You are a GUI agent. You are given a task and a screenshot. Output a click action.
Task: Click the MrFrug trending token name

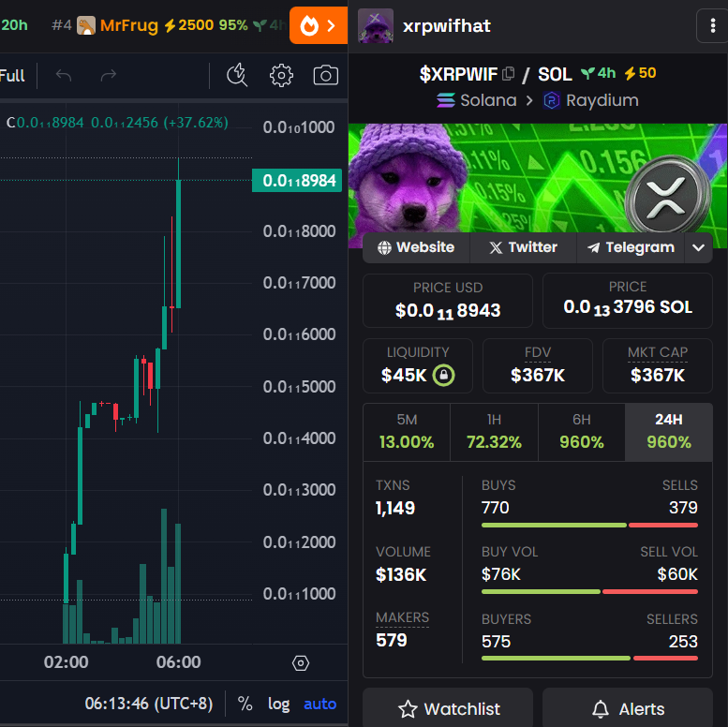click(129, 25)
